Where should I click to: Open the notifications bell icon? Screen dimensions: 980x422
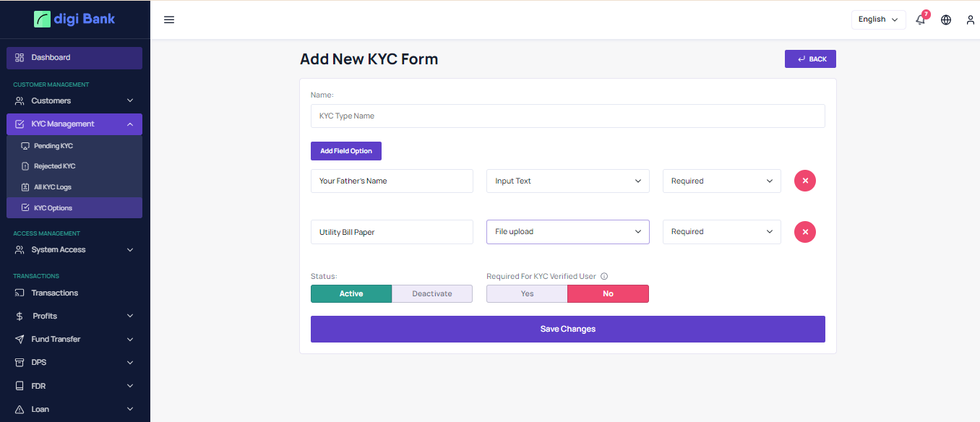point(920,20)
